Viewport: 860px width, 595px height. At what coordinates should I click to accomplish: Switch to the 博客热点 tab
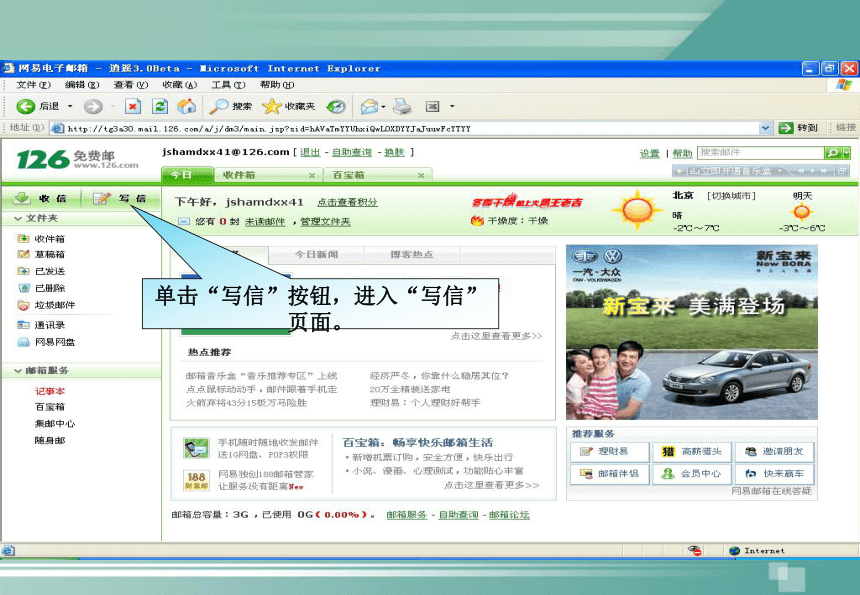(412, 254)
